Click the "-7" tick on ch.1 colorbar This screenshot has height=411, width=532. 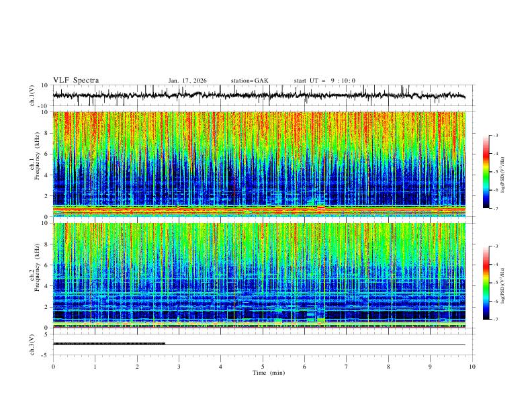coord(495,208)
